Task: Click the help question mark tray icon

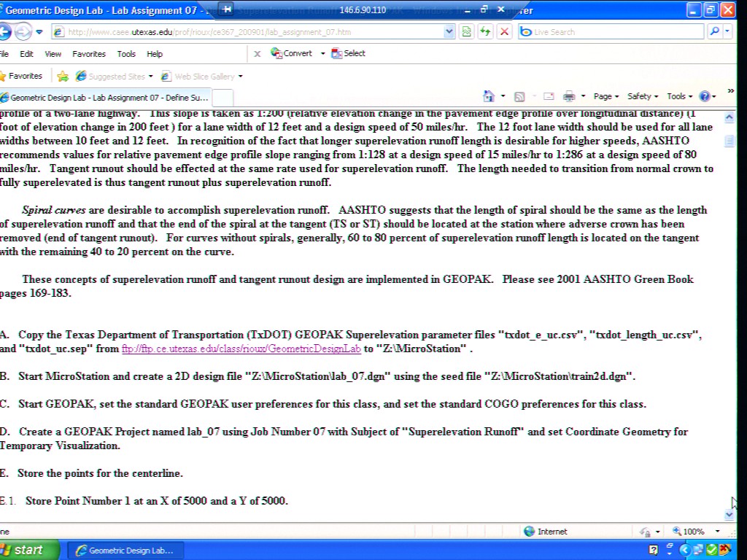Action: [653, 551]
